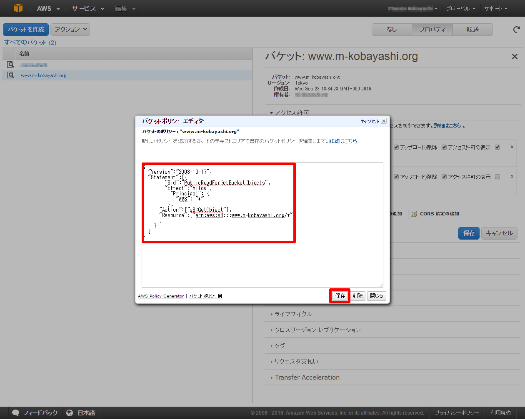Viewport: 525px width, 420px height.
Task: Open the サポート dropdown menu
Action: 496,8
